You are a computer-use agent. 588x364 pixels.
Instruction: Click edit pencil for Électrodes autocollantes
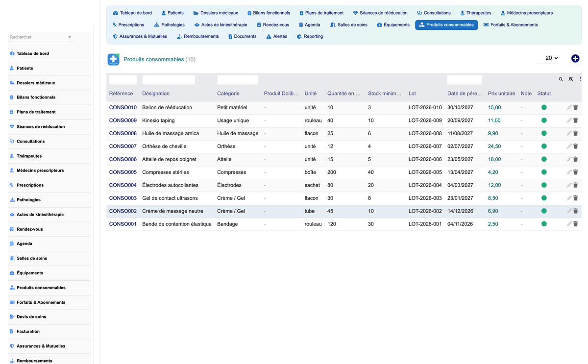click(569, 185)
